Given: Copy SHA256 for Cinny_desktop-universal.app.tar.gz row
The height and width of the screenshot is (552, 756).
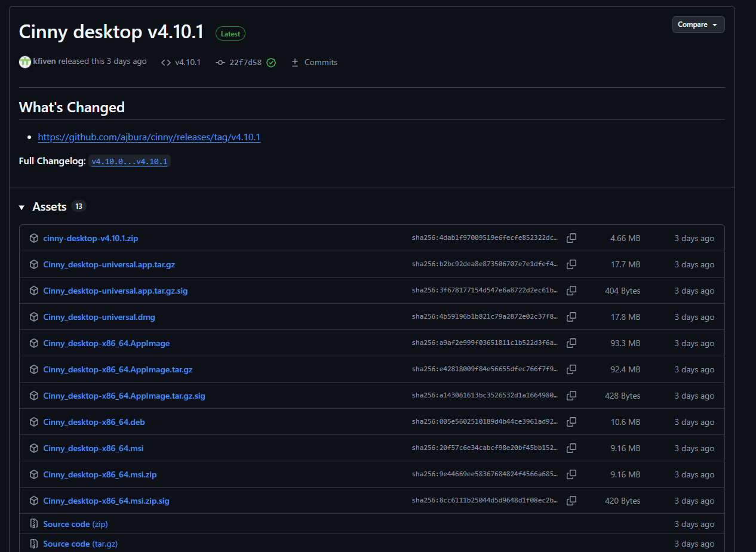Looking at the screenshot, I should [x=571, y=264].
